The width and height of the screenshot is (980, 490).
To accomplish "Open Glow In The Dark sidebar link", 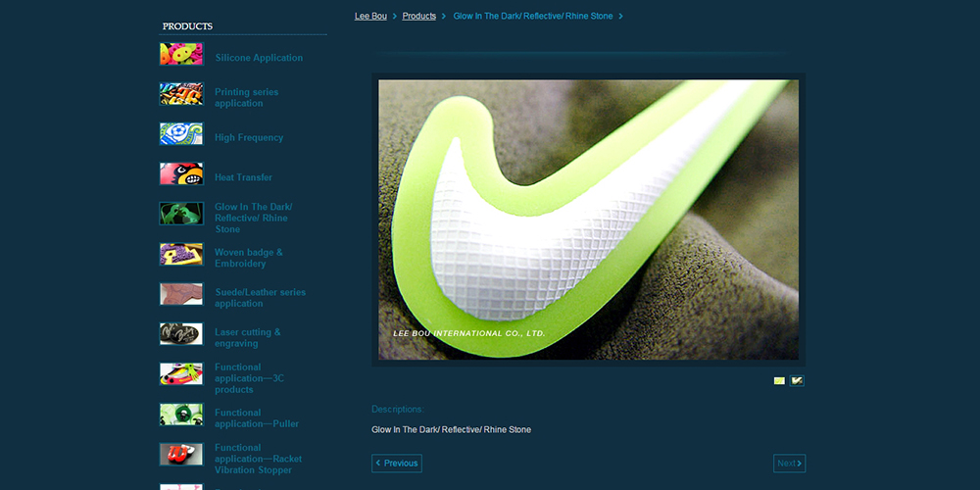I will 253,218.
